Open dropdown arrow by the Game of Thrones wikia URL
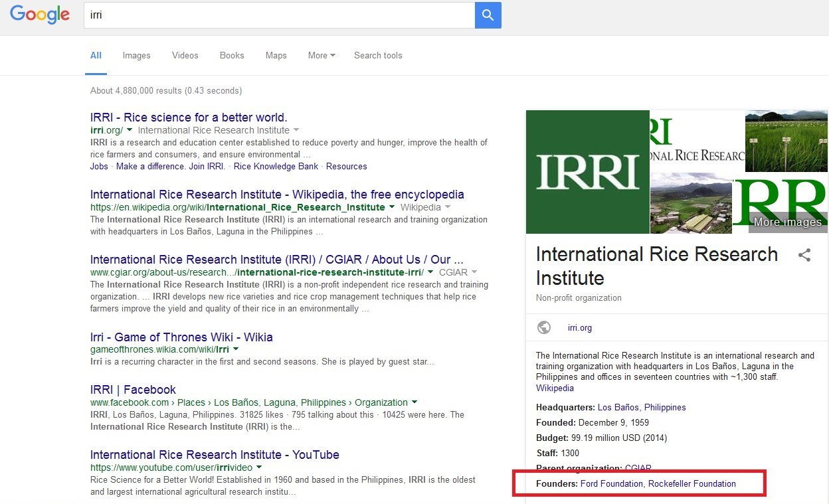Screen dimensions: 829x504 (x=235, y=349)
